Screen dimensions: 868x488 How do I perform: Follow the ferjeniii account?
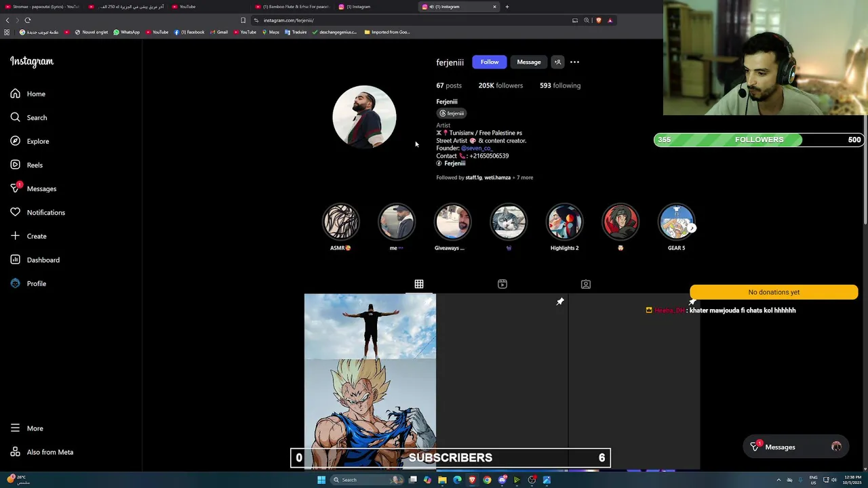489,62
